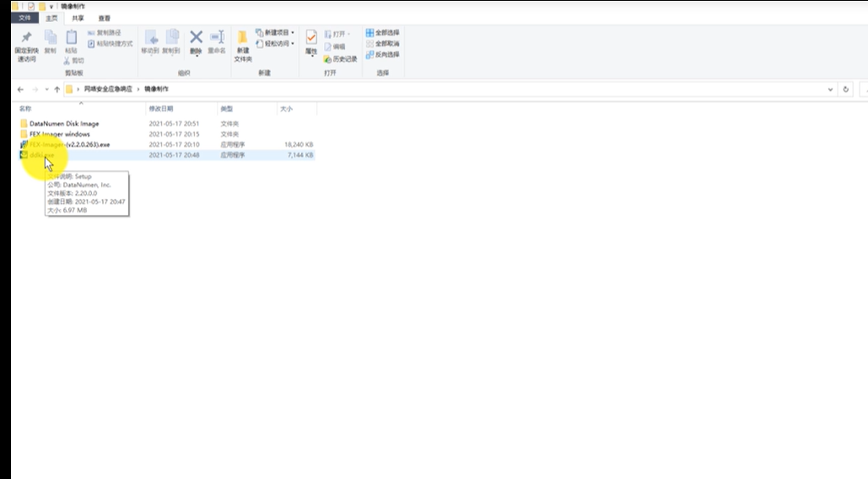Click the folder icon of DataNumen Disk Image
Screen dimensions: 868x479
(24, 123)
